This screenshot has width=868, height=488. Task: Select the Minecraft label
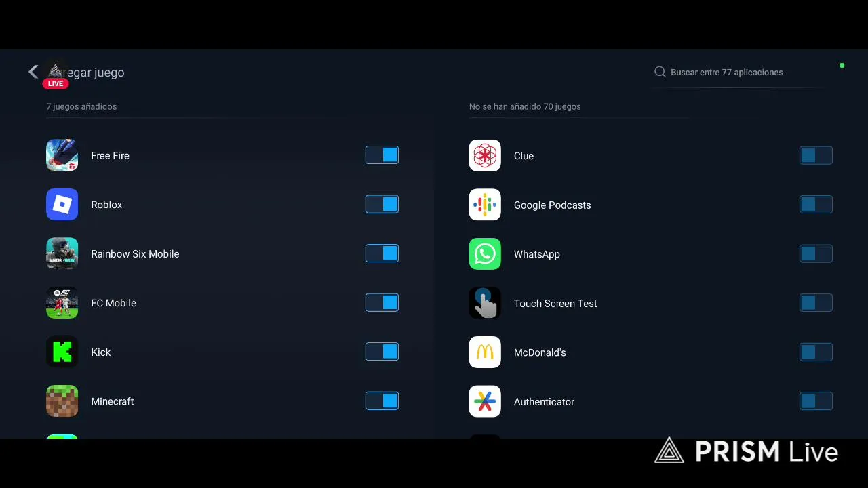pyautogui.click(x=112, y=401)
